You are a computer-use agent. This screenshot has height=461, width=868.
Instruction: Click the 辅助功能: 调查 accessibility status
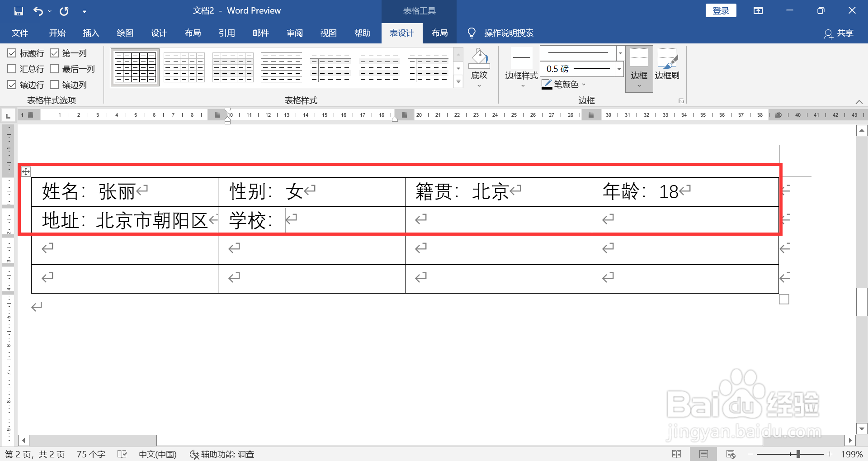coord(222,454)
